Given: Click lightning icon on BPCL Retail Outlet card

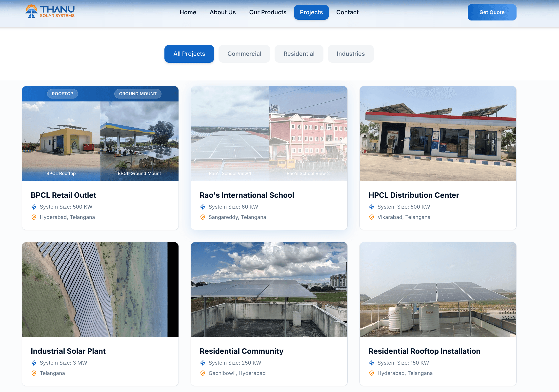Looking at the screenshot, I should coord(34,207).
